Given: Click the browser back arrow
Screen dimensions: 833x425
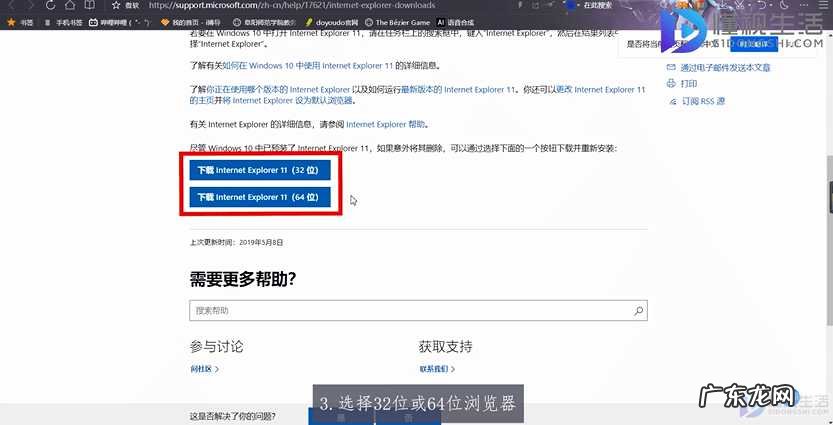Looking at the screenshot, I should tap(13, 5).
